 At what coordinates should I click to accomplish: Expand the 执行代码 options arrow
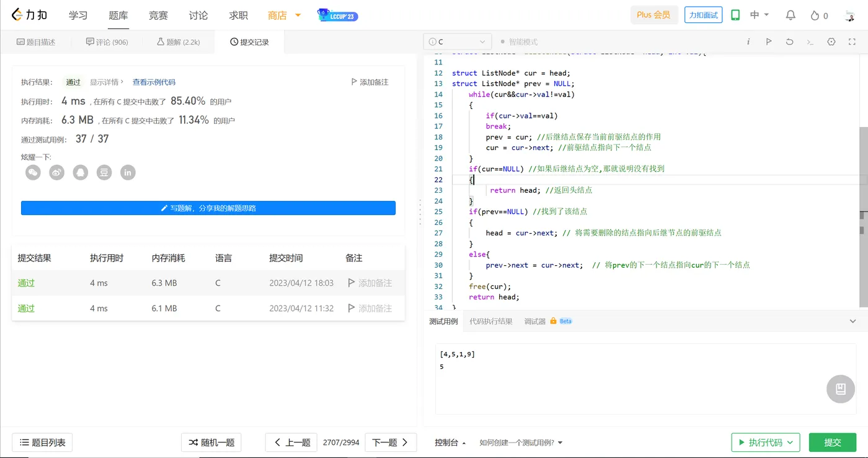[x=790, y=443]
